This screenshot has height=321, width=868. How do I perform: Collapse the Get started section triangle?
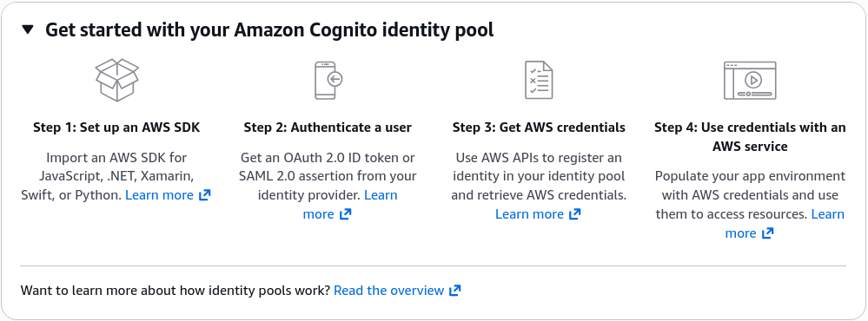[28, 29]
